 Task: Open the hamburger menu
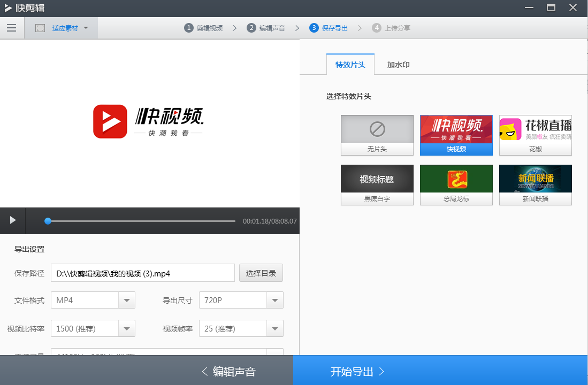(x=12, y=28)
